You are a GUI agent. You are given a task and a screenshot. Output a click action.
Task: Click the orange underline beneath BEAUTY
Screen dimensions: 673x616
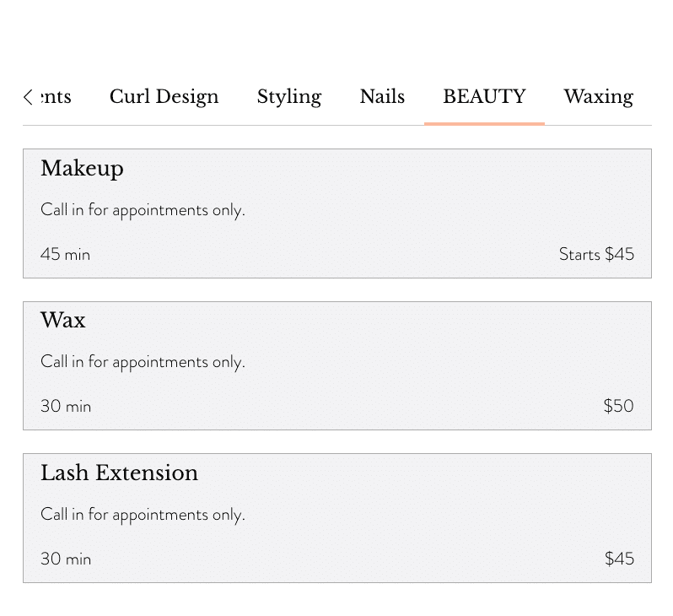484,124
